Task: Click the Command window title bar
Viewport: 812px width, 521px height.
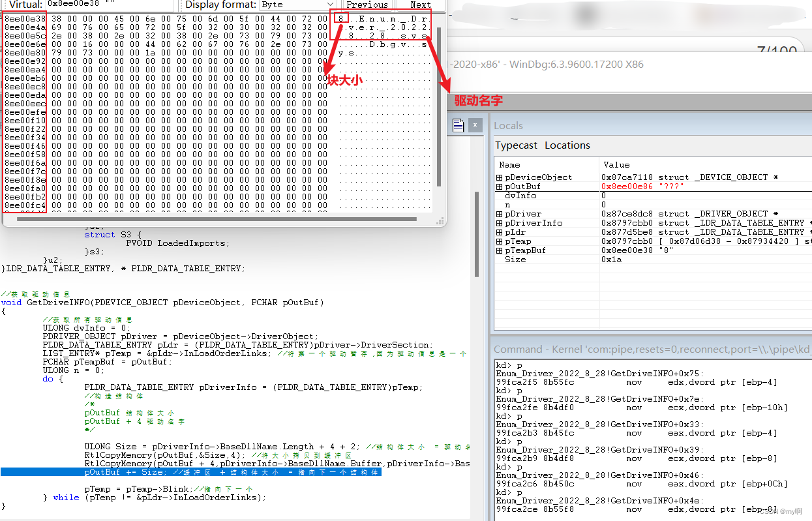Action: 652,350
